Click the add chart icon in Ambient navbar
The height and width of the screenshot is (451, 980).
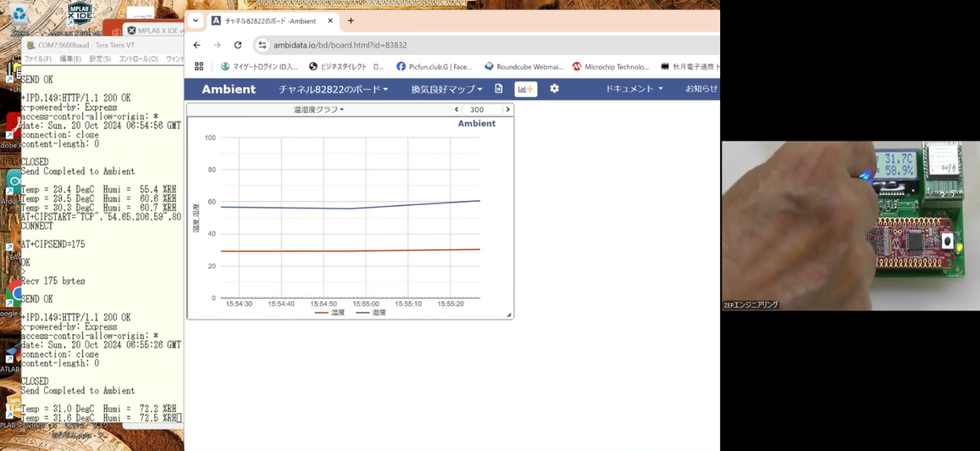(x=525, y=89)
